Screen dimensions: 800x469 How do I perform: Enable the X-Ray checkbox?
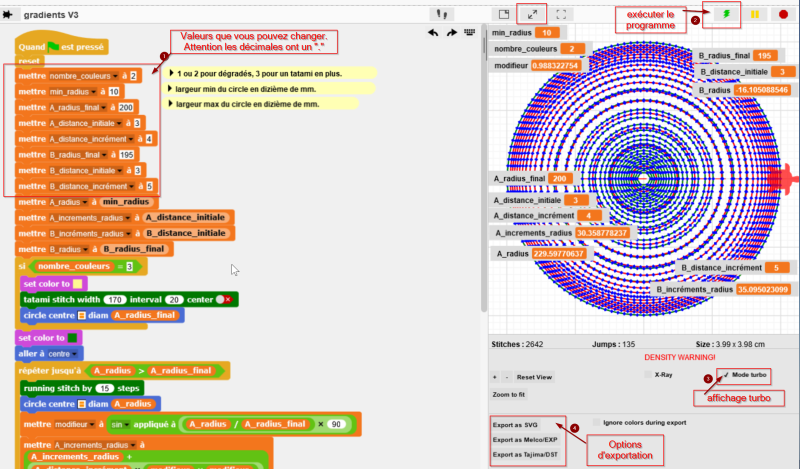point(648,375)
